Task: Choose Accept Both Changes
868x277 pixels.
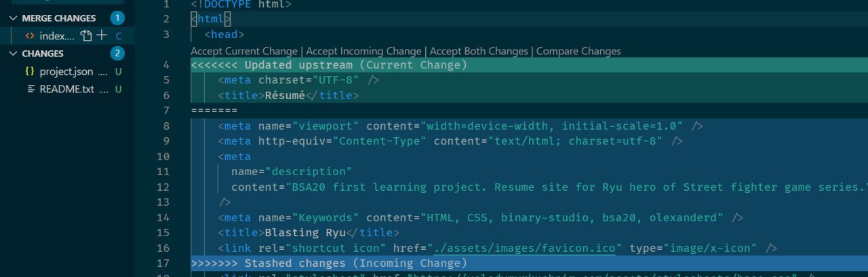Action: (479, 51)
